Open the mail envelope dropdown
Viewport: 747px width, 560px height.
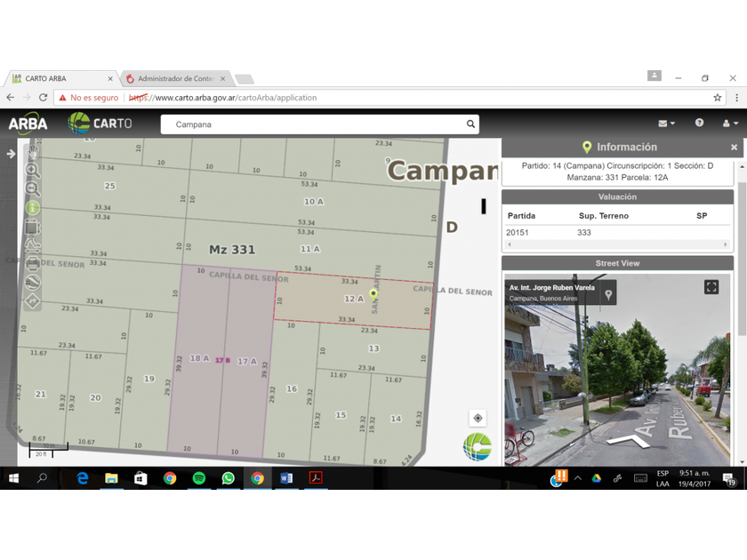pyautogui.click(x=665, y=124)
